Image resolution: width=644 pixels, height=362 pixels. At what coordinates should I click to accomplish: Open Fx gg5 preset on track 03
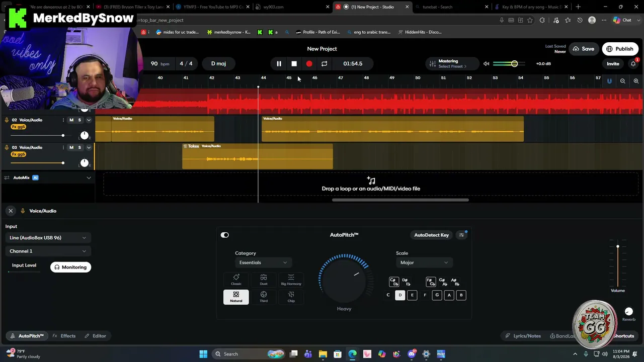pyautogui.click(x=18, y=154)
